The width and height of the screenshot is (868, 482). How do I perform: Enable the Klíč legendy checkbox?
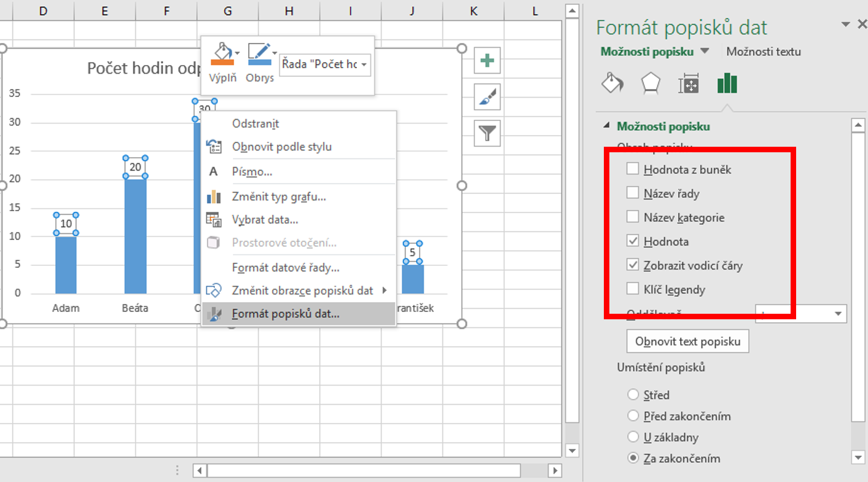click(633, 289)
